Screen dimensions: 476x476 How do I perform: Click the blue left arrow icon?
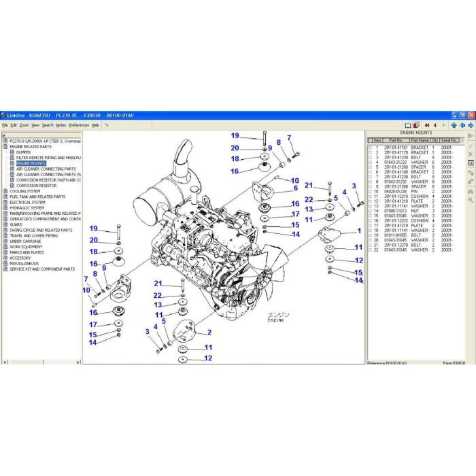pos(462,125)
